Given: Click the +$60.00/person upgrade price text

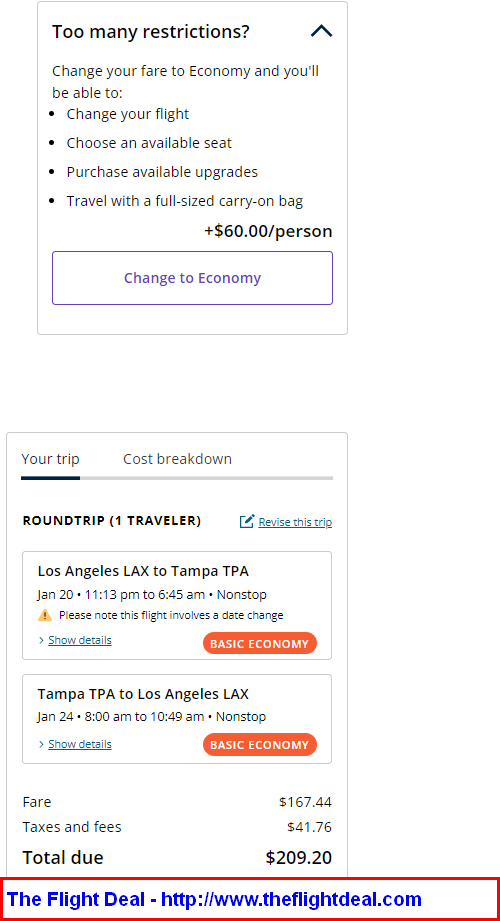Looking at the screenshot, I should tap(268, 231).
